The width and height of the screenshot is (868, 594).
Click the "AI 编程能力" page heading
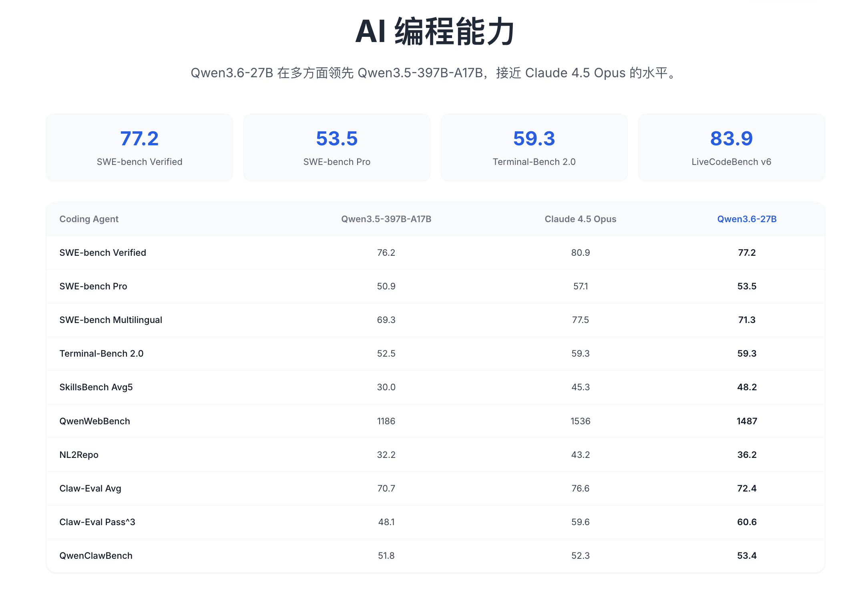[435, 32]
